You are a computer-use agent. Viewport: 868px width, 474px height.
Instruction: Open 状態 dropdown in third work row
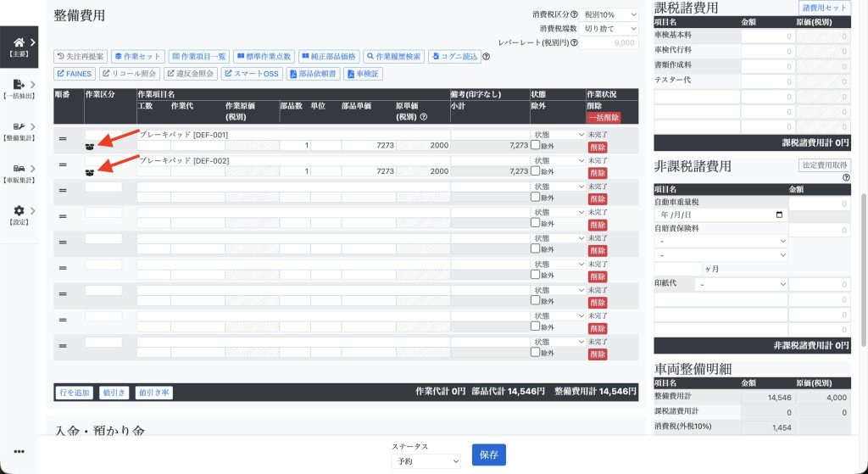(x=558, y=187)
